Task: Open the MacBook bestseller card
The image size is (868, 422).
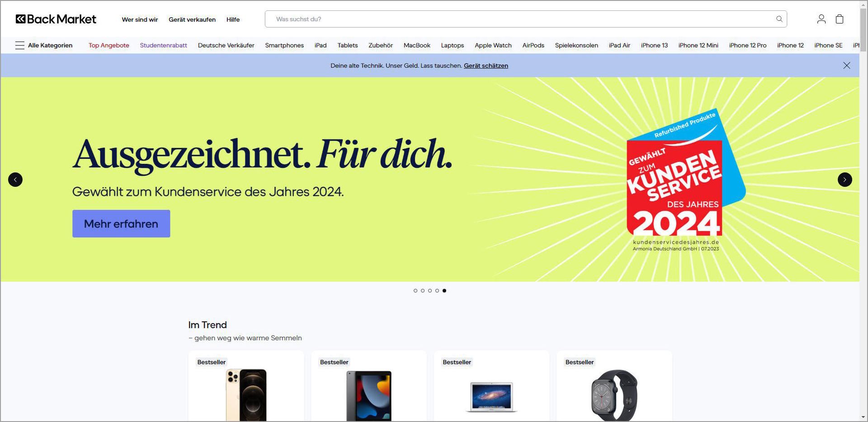Action: coord(491,386)
